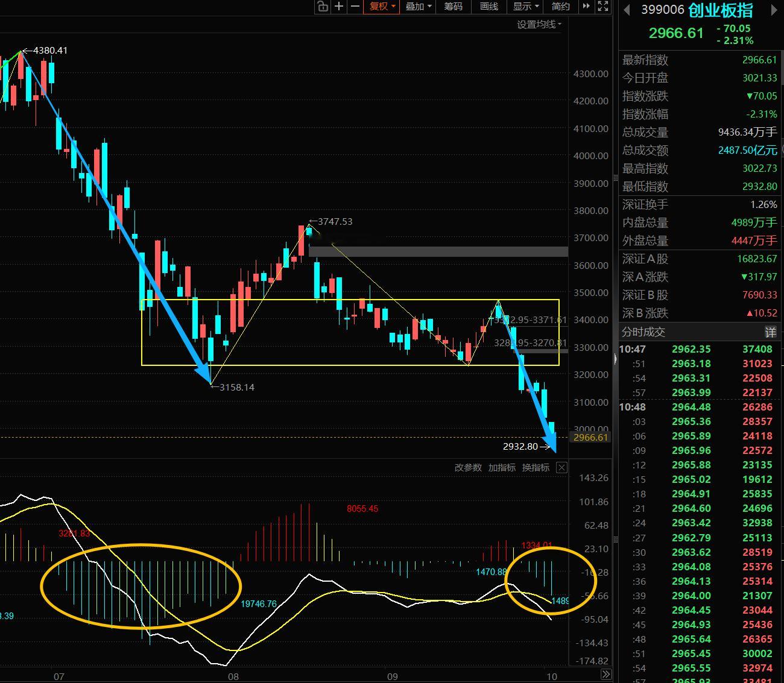Open the 画线 drawing tools
784x683 pixels.
click(488, 7)
